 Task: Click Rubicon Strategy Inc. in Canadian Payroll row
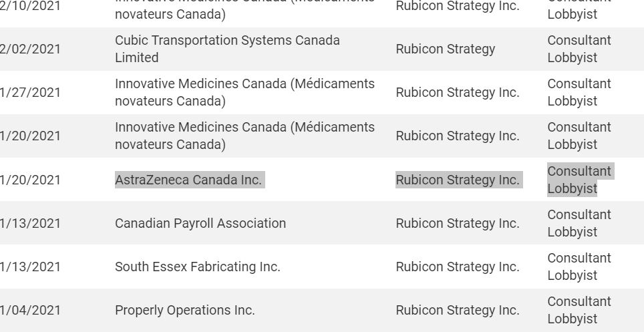[x=458, y=223]
